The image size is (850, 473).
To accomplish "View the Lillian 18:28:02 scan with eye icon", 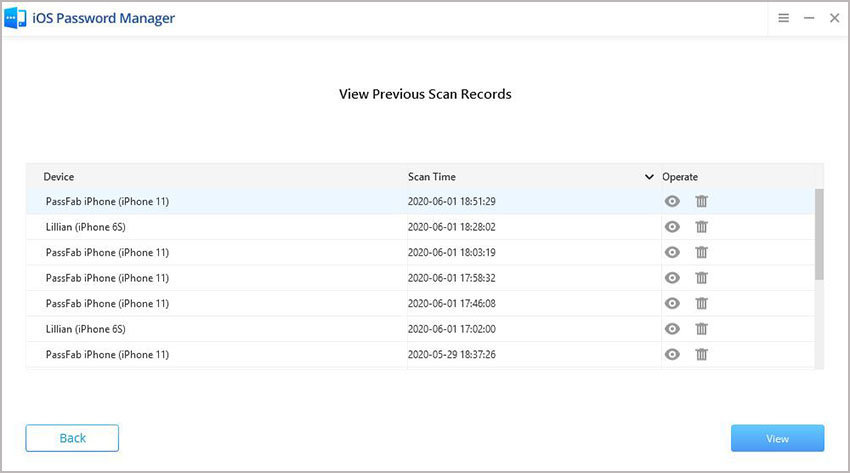I will click(672, 227).
